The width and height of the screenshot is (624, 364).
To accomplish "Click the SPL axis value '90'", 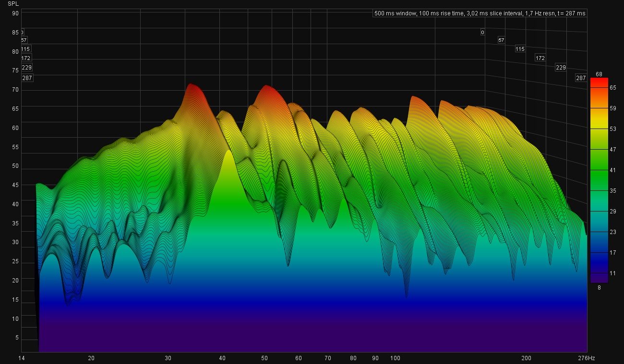I will pos(15,13).
